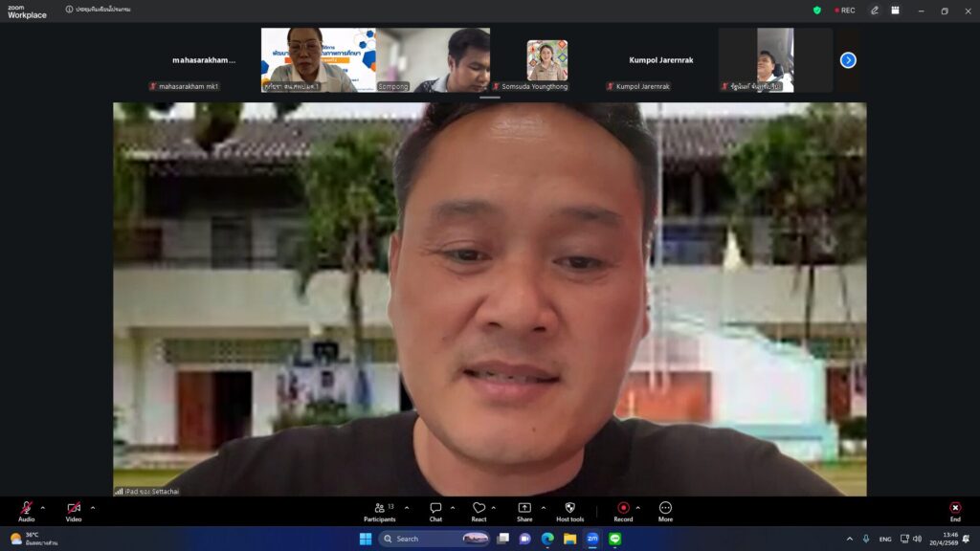Show next participants with blue arrow
The height and width of the screenshot is (551, 980).
click(848, 60)
